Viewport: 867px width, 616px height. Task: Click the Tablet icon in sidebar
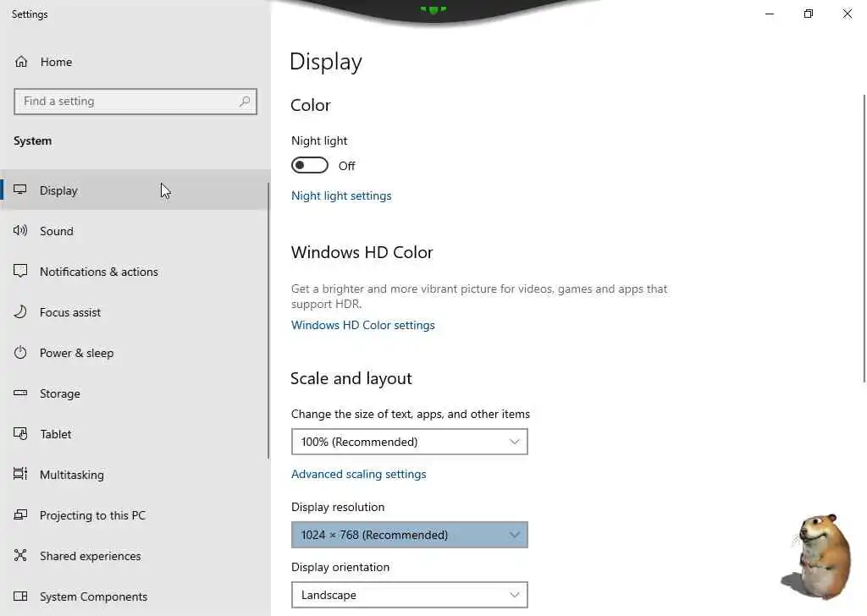coord(20,434)
